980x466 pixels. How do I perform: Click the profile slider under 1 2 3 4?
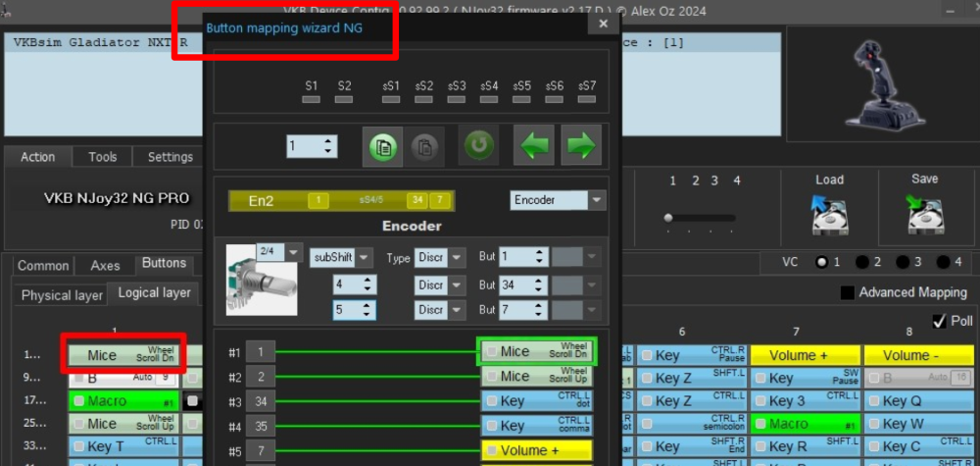tap(700, 219)
